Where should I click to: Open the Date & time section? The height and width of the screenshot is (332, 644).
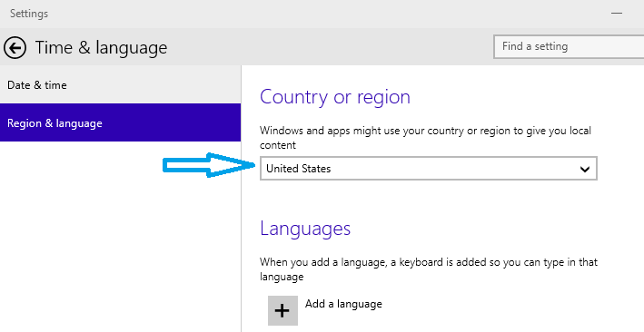pos(120,85)
